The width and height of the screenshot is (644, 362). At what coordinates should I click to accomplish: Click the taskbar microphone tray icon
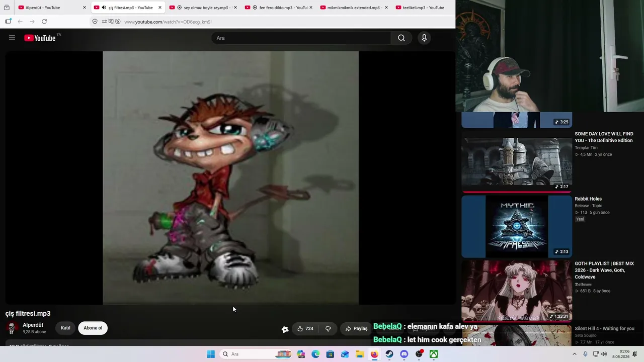click(x=585, y=354)
